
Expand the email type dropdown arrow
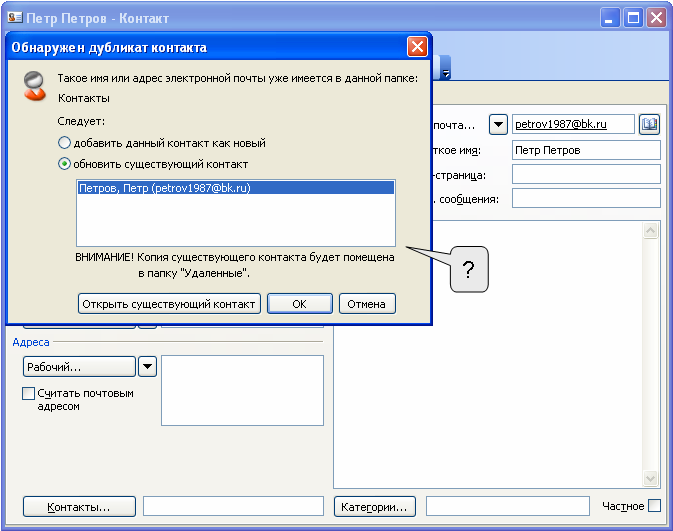498,124
